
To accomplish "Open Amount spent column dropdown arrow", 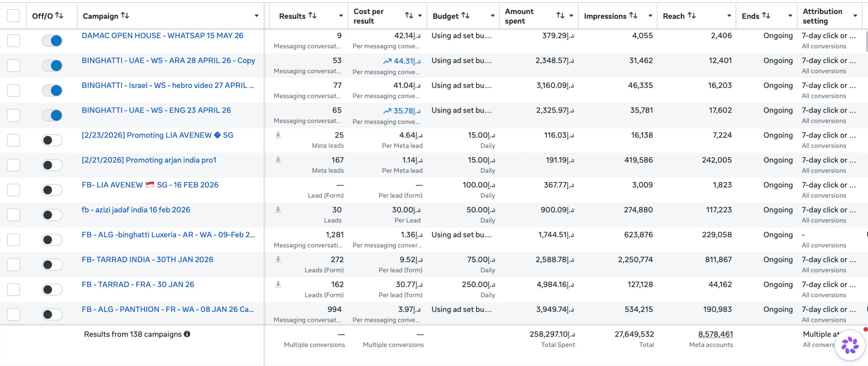I will pos(571,16).
